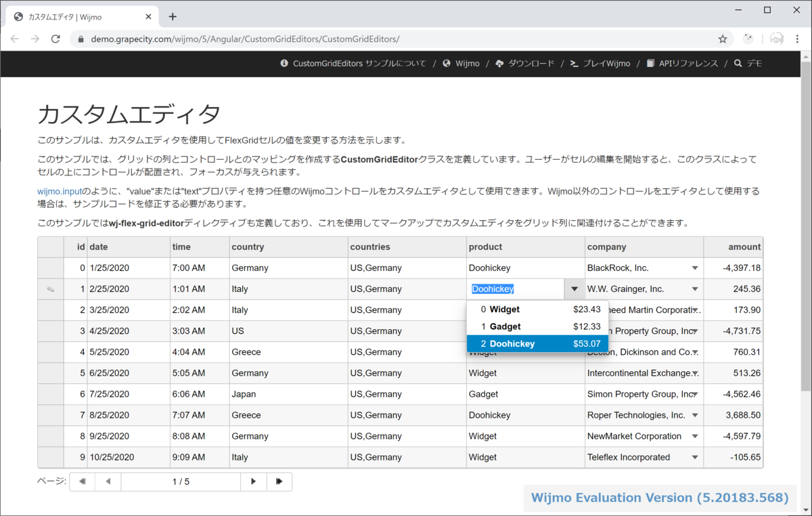
Task: Open company dropdown for W.W. Grainger, Inc.
Action: pyautogui.click(x=695, y=289)
